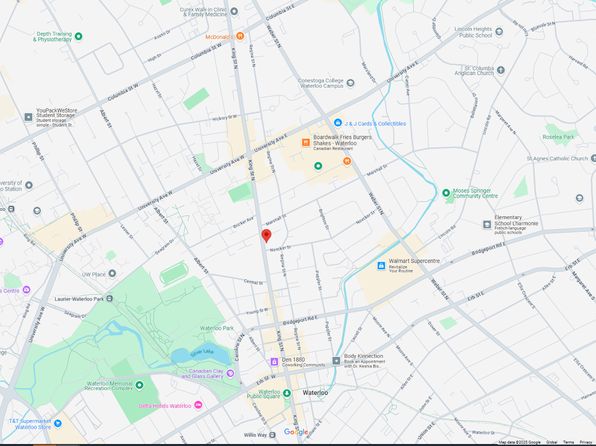Open the Walmart Supercentre shopping icon

click(x=381, y=265)
